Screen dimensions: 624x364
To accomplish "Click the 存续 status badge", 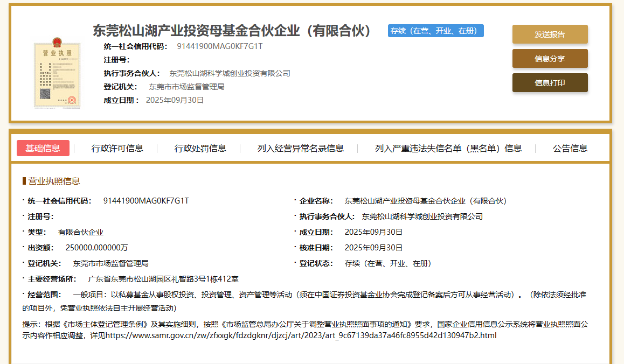I will pyautogui.click(x=435, y=31).
